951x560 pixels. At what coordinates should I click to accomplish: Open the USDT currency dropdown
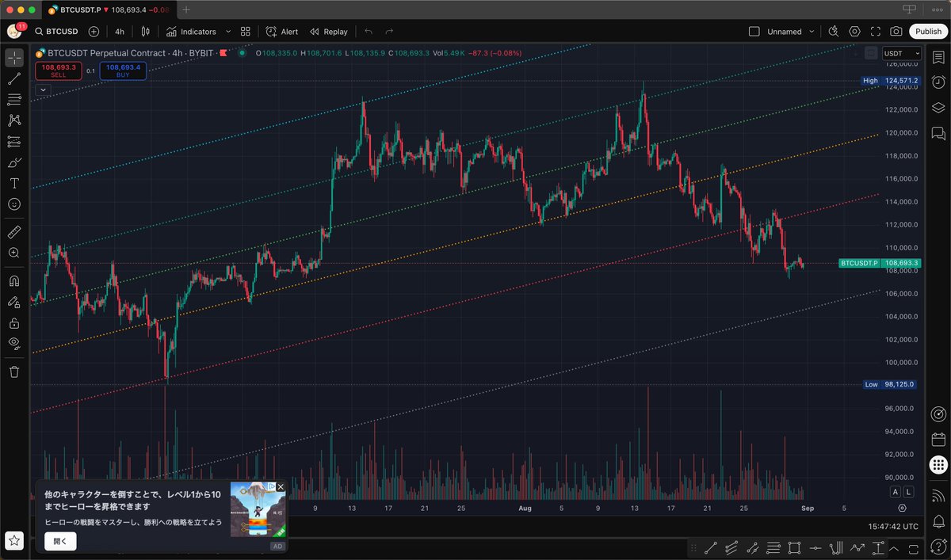pos(903,53)
